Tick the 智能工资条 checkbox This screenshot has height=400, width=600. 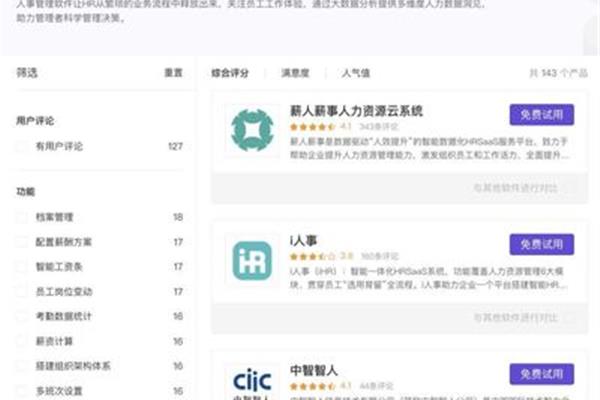21,266
